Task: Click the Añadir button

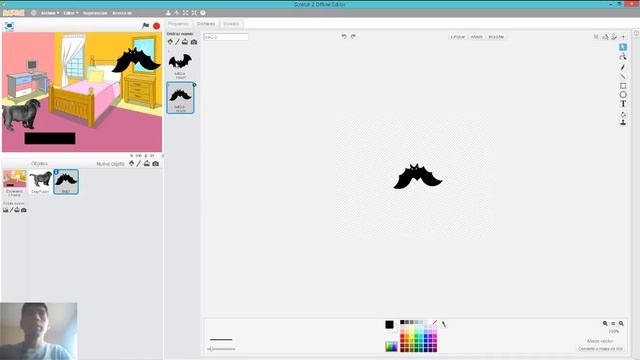Action: point(476,37)
